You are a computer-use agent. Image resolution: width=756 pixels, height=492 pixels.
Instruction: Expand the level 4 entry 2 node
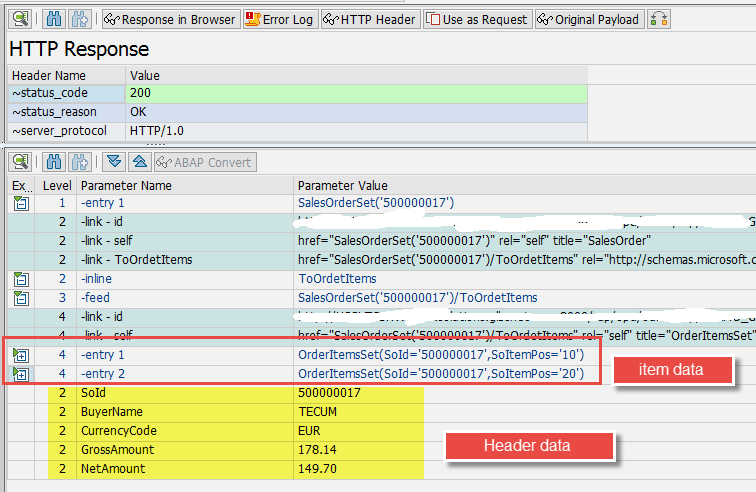pos(21,374)
